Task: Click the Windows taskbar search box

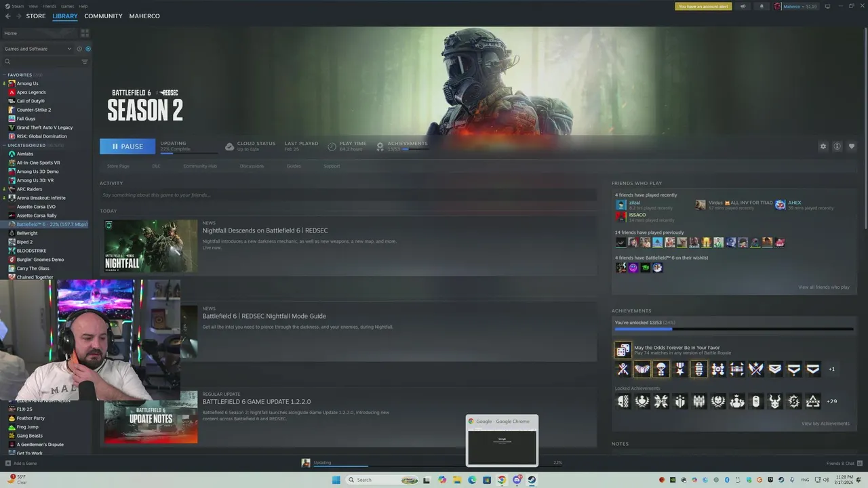Action: (x=382, y=480)
